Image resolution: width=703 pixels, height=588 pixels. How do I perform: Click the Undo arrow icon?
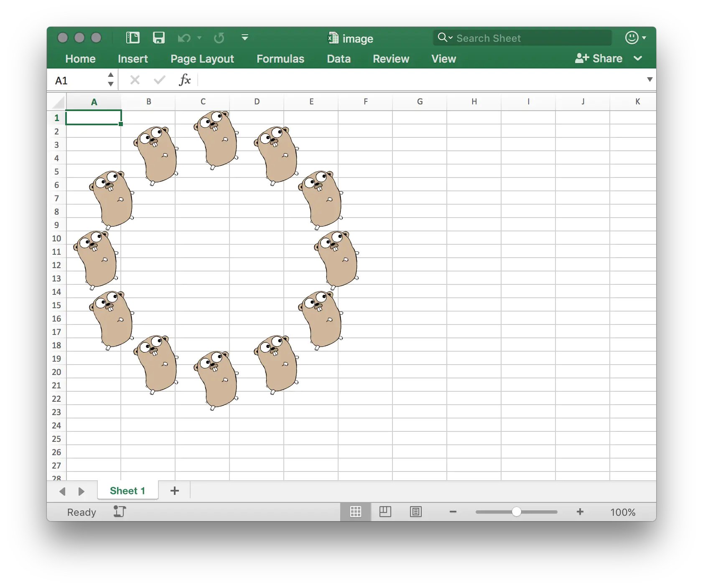tap(184, 38)
